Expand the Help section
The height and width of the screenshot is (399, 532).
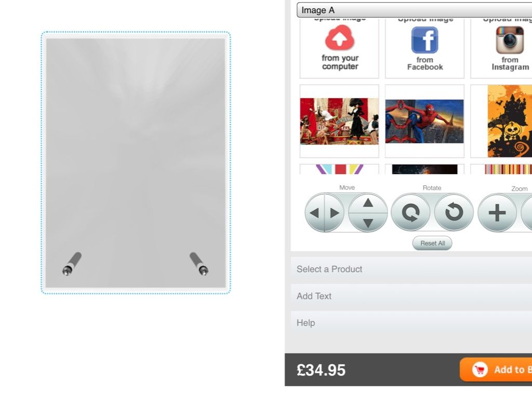(411, 323)
